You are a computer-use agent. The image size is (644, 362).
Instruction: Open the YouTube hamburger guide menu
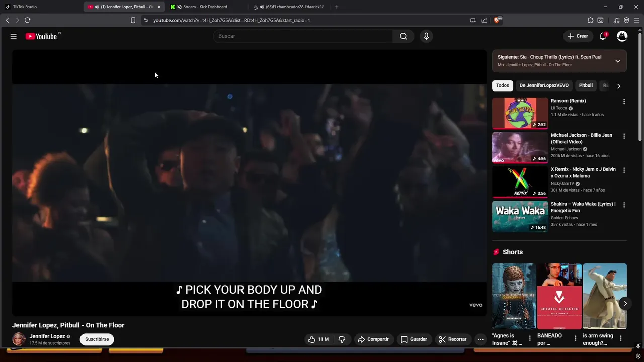click(14, 36)
